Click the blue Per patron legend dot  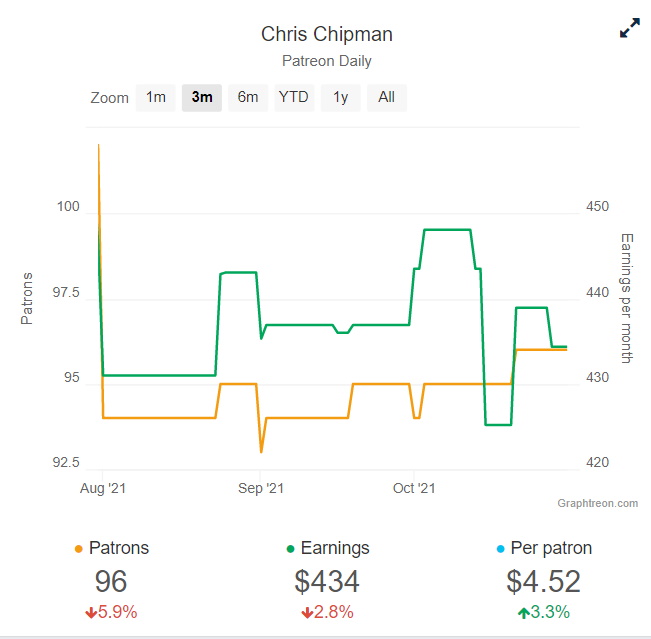coord(501,549)
